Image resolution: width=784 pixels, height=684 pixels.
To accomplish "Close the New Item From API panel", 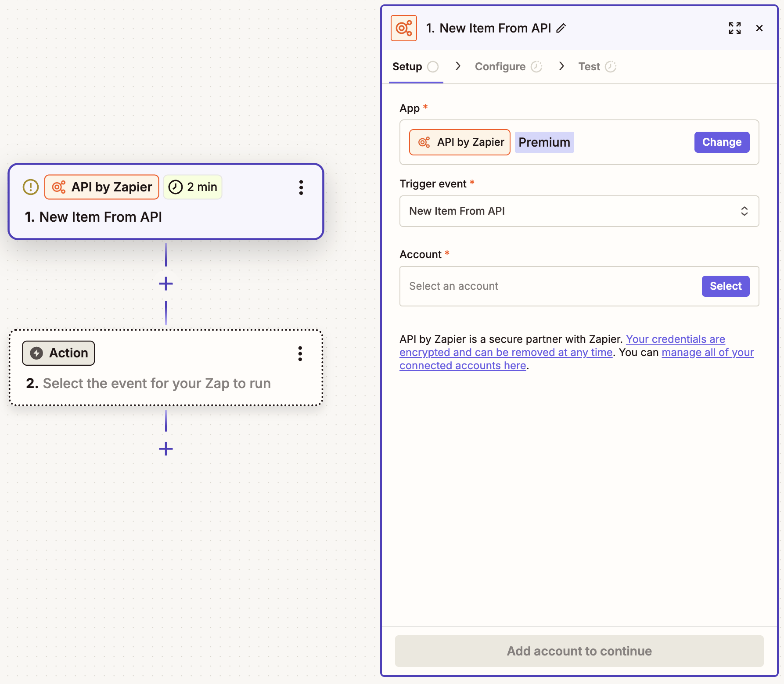I will 759,28.
